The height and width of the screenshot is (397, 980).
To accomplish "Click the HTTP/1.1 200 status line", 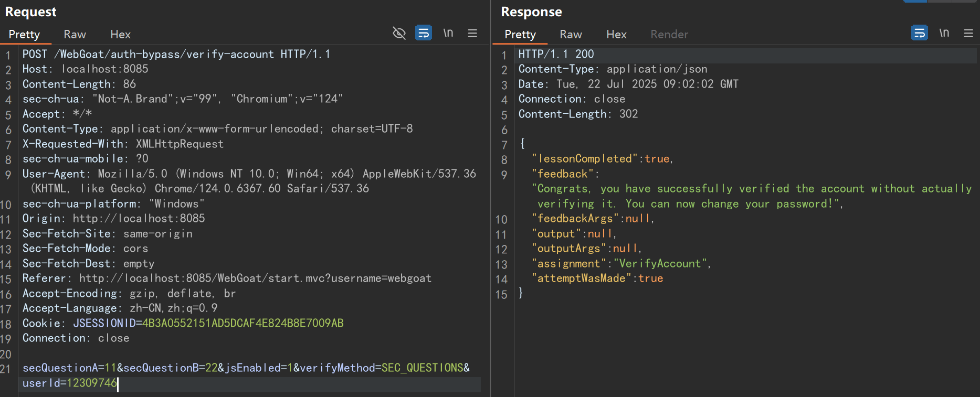I will pos(556,54).
